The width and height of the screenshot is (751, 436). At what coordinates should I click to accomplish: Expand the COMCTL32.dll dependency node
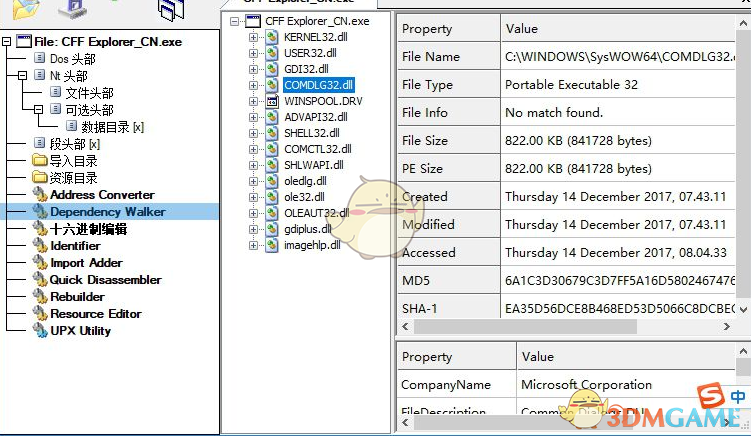(x=253, y=149)
